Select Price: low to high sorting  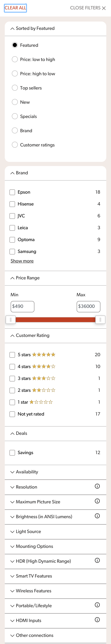(x=15, y=59)
